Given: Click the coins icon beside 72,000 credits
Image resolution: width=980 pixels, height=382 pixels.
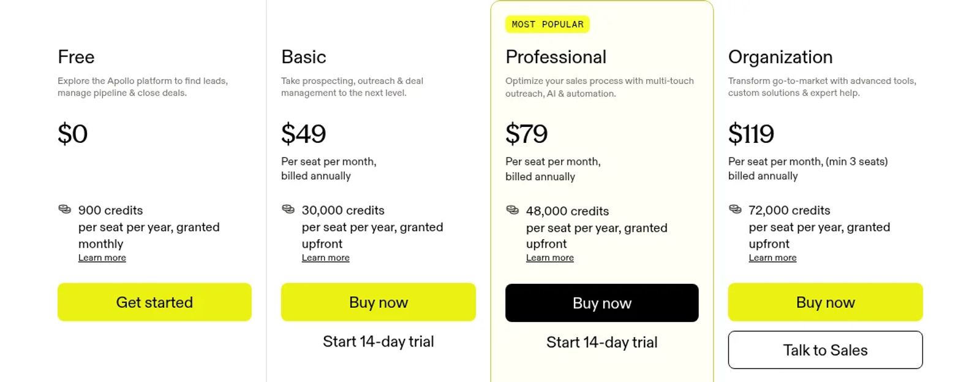Looking at the screenshot, I should 735,209.
